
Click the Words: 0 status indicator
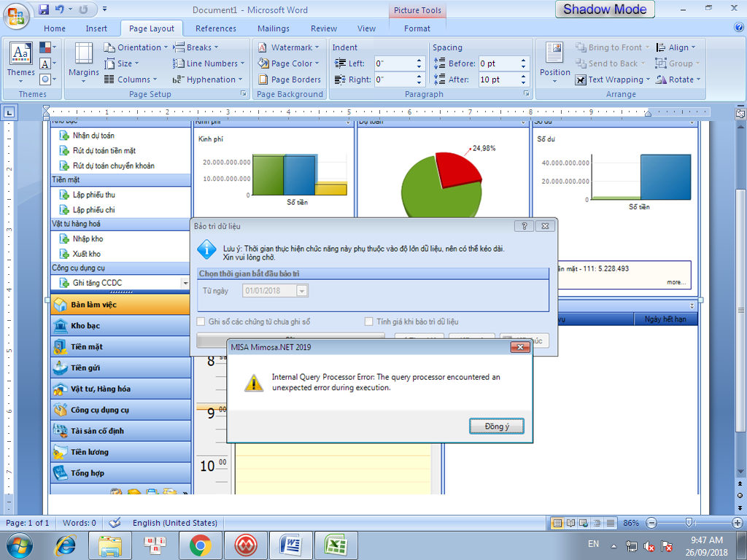tap(79, 523)
